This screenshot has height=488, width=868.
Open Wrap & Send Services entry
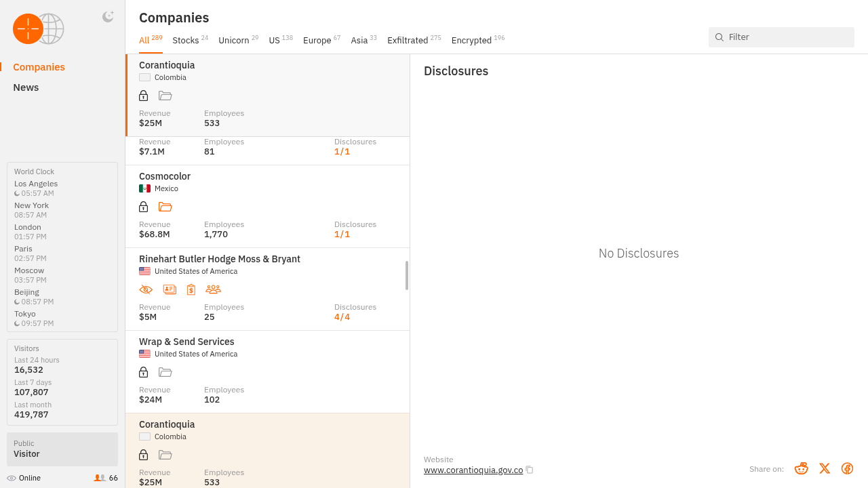267,372
